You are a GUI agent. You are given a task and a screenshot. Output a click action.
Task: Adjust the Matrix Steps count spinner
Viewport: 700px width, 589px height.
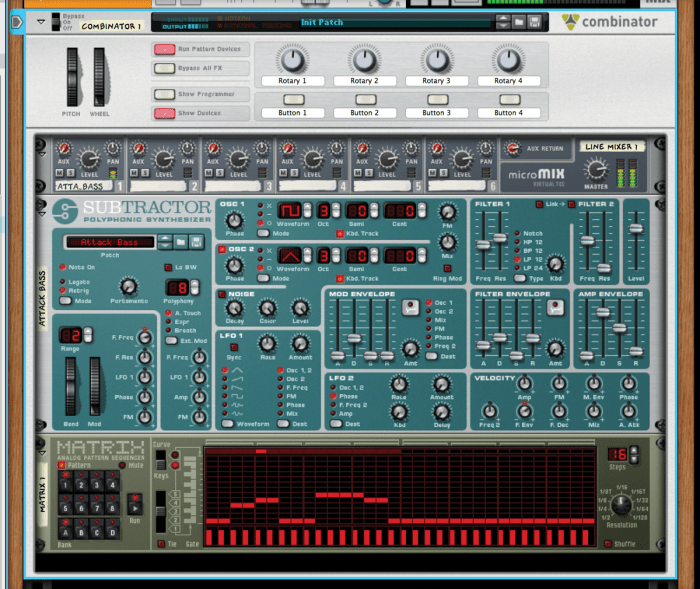[634, 454]
